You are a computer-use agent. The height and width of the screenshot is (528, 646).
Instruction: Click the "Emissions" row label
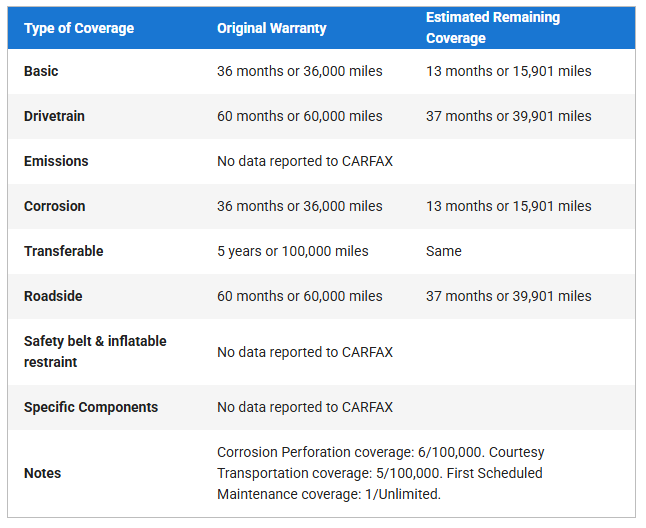[56, 161]
